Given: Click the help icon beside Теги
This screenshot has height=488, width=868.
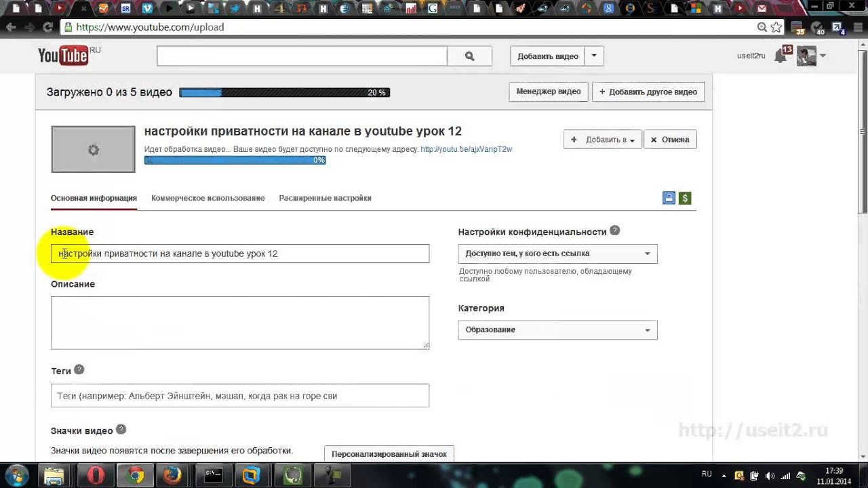Looking at the screenshot, I should click(79, 369).
